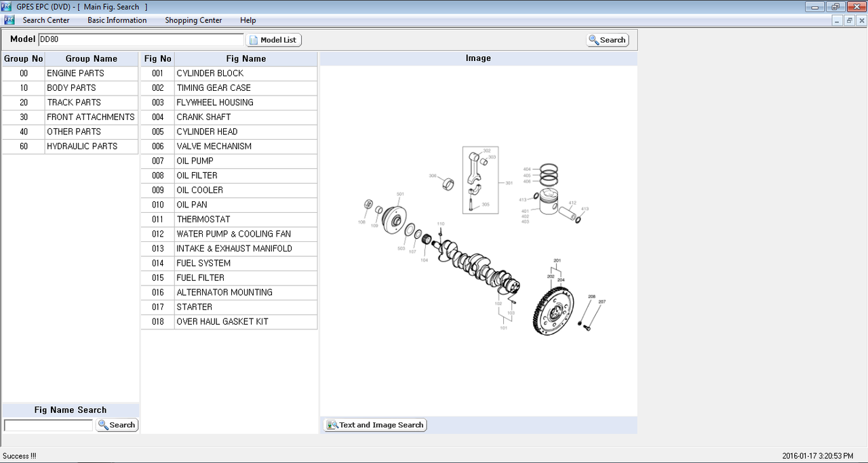
Task: Click fig number 018 cell
Action: coord(158,321)
